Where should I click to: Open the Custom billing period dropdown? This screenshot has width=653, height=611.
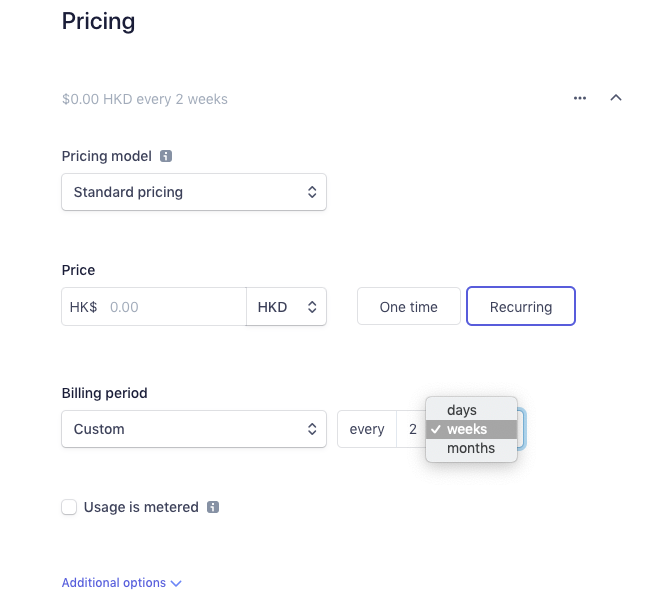click(194, 429)
